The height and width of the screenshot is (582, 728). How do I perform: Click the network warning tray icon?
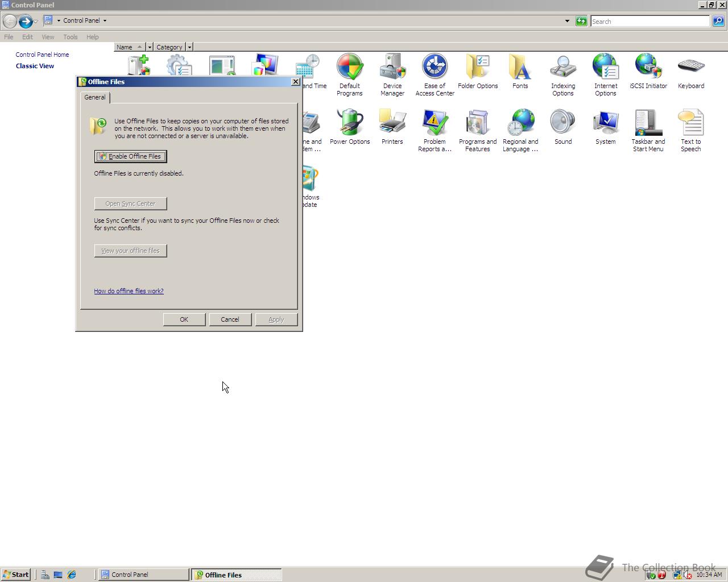(x=677, y=575)
